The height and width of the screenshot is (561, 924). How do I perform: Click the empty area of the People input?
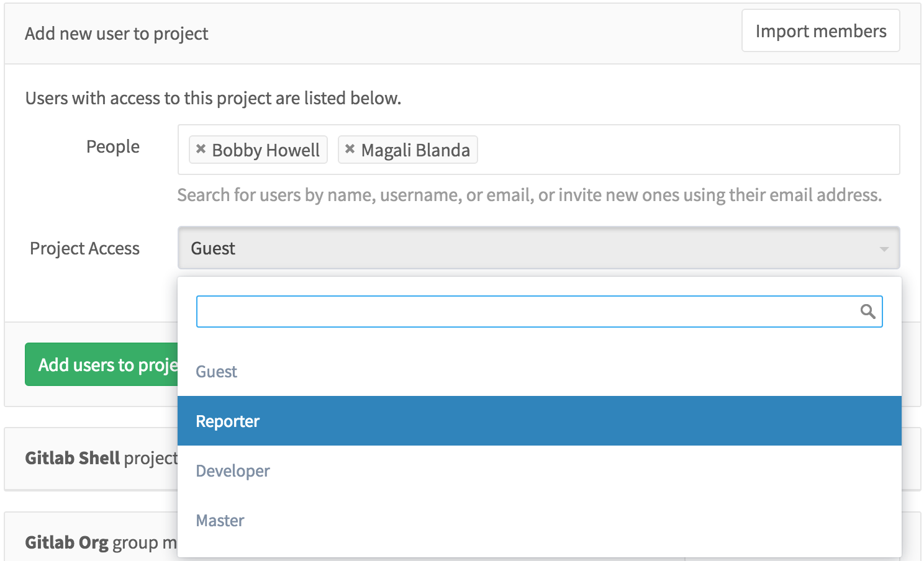683,150
